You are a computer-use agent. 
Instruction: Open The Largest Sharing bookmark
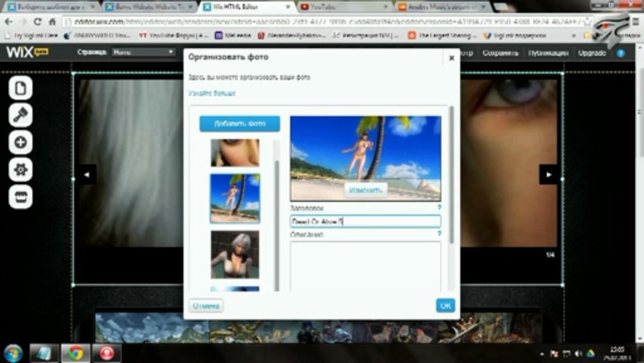point(443,36)
